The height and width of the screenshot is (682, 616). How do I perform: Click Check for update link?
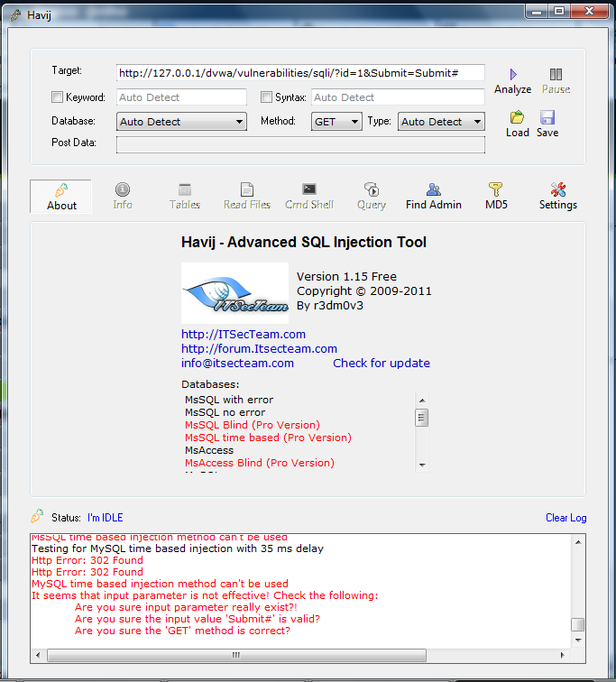382,363
